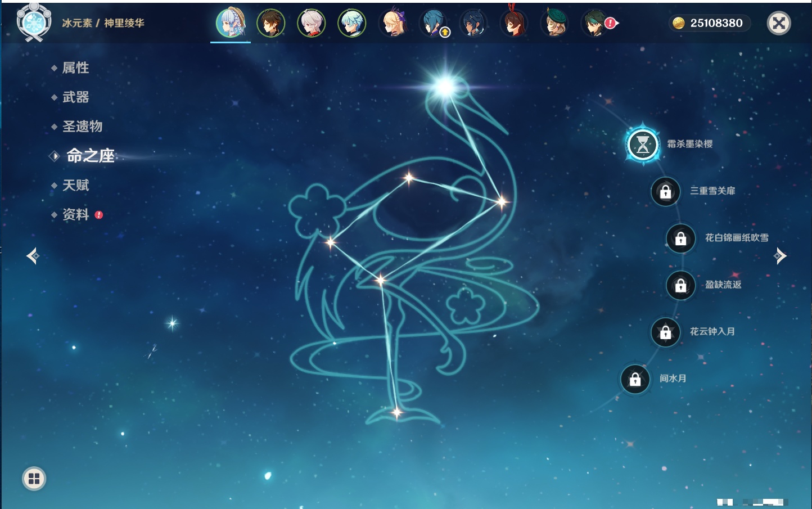
Task: Choose the Amber portrait with red bow
Action: [x=514, y=22]
